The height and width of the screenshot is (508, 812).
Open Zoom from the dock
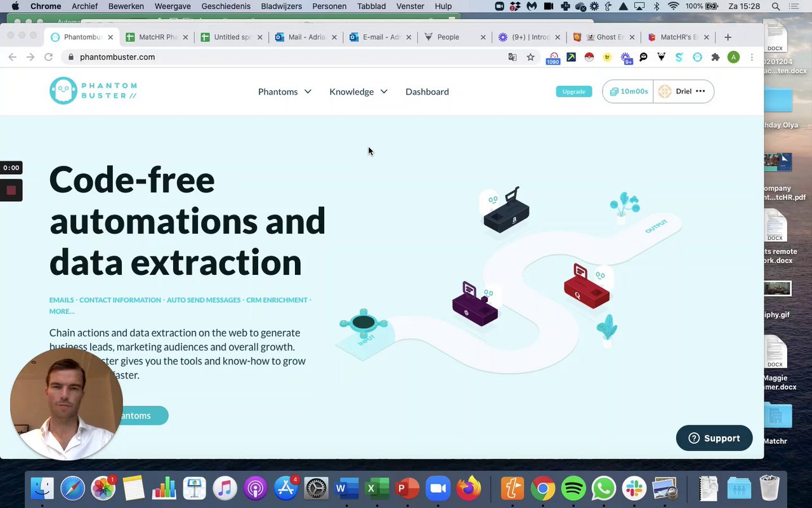(438, 488)
